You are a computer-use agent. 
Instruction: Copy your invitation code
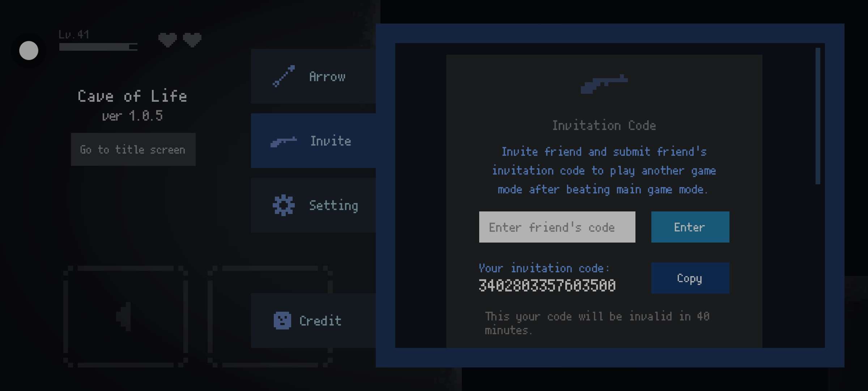(690, 278)
